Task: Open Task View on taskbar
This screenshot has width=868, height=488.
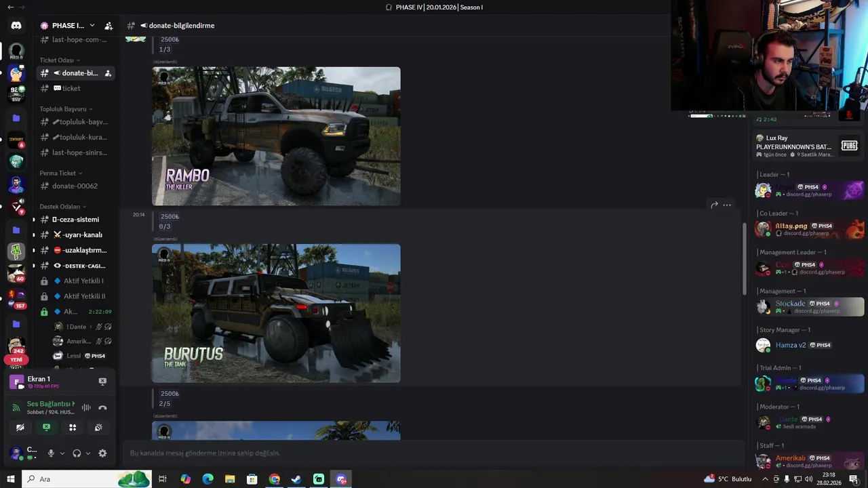Action: [x=163, y=479]
